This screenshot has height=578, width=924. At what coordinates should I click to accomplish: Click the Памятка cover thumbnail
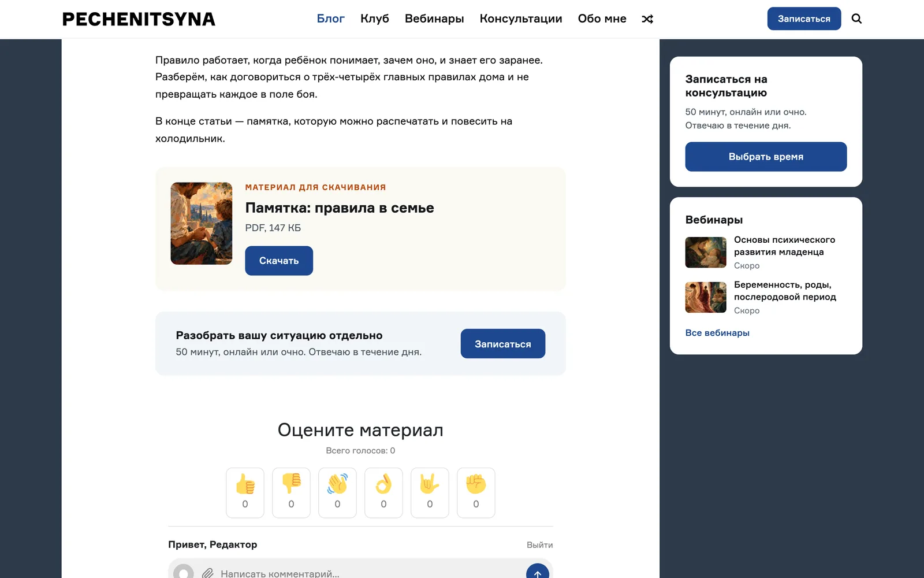click(x=202, y=224)
